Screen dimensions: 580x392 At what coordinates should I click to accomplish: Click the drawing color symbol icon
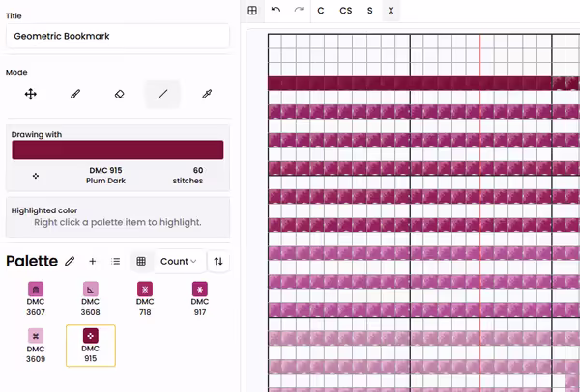36,176
